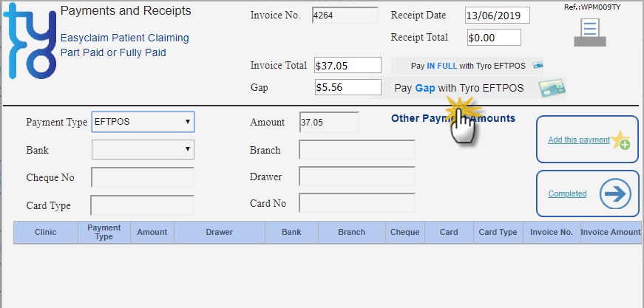
Task: Click the star plus icon on Add this payment
Action: click(620, 140)
